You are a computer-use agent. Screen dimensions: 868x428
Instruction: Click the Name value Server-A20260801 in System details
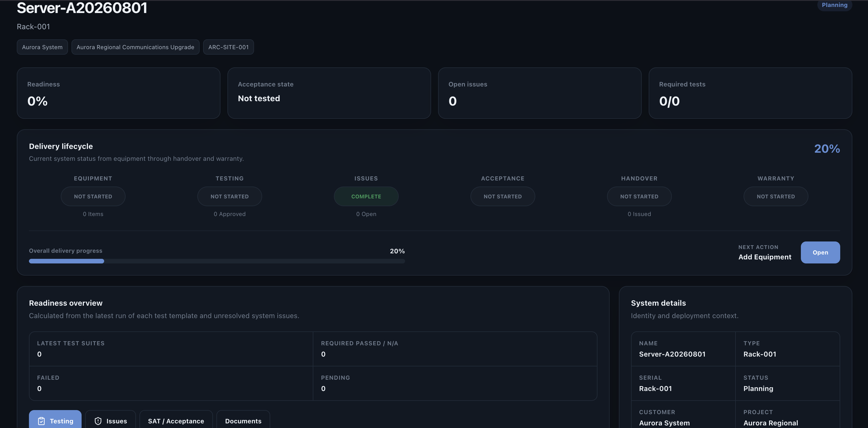pyautogui.click(x=672, y=354)
